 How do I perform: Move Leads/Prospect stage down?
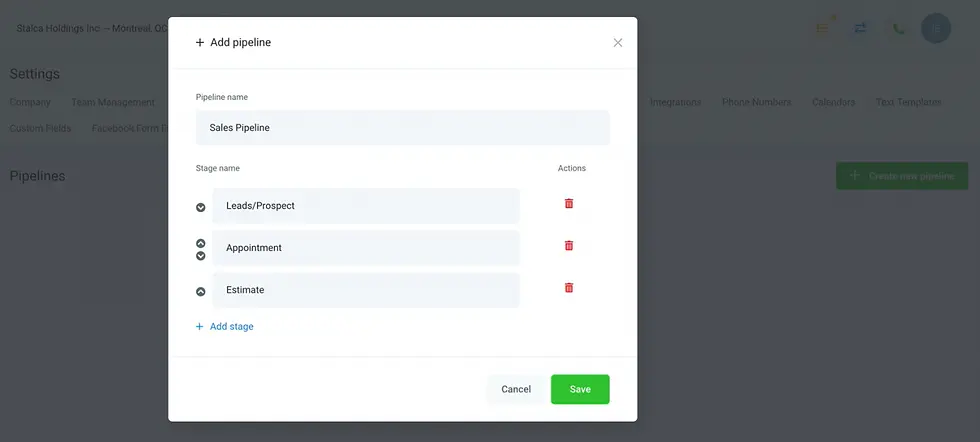tap(201, 208)
